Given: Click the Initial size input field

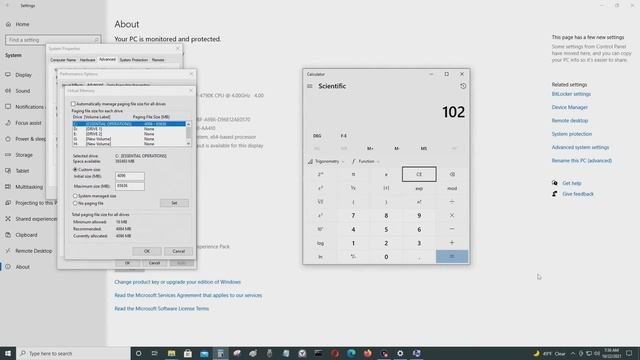Looking at the screenshot, I should (130, 176).
